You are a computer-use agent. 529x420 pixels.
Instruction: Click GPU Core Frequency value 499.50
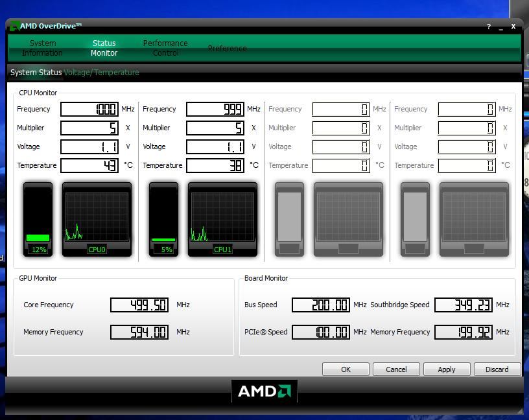pyautogui.click(x=139, y=305)
